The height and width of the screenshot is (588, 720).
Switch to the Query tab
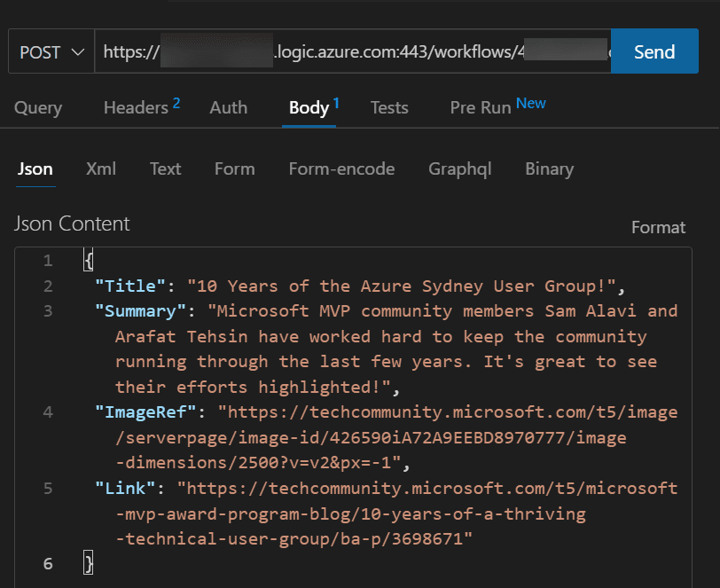pos(38,108)
